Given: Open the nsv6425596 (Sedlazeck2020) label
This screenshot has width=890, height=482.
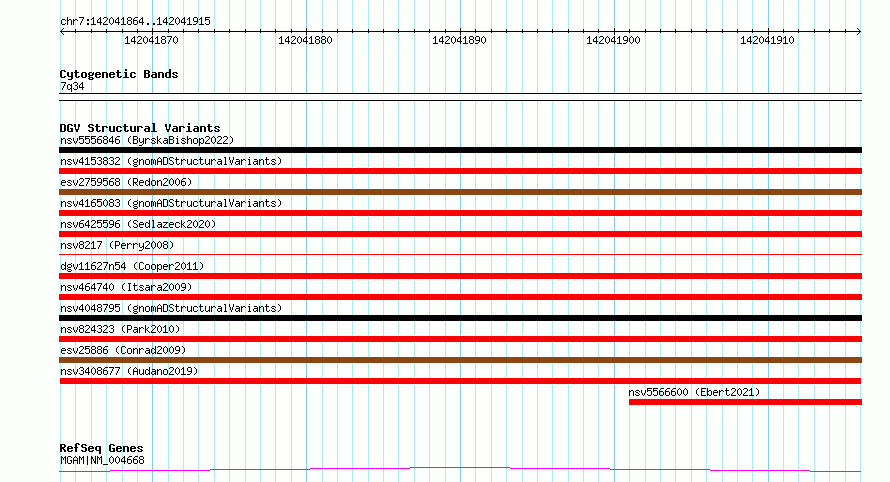Looking at the screenshot, I should point(138,224).
